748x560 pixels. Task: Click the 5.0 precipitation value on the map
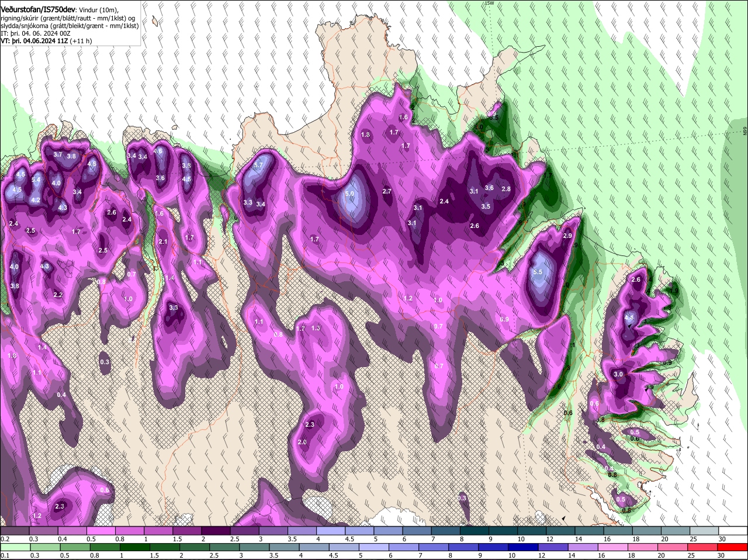tap(349, 193)
